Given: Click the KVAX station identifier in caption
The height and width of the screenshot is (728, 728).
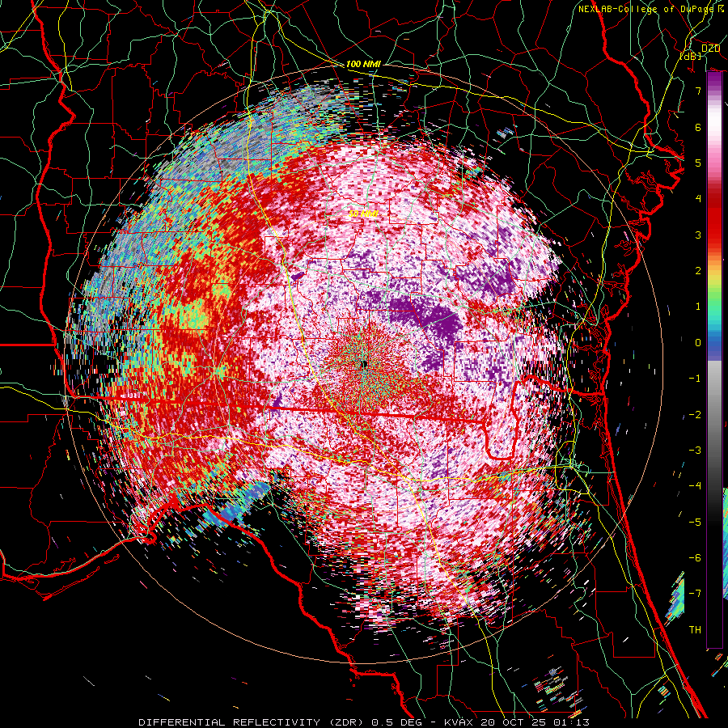Looking at the screenshot, I should pyautogui.click(x=459, y=722).
